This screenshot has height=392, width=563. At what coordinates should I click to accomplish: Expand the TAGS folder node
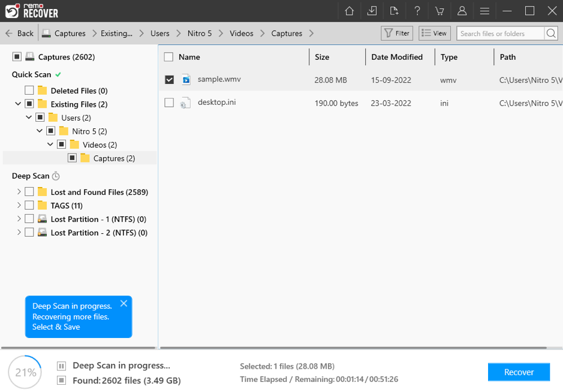point(19,206)
